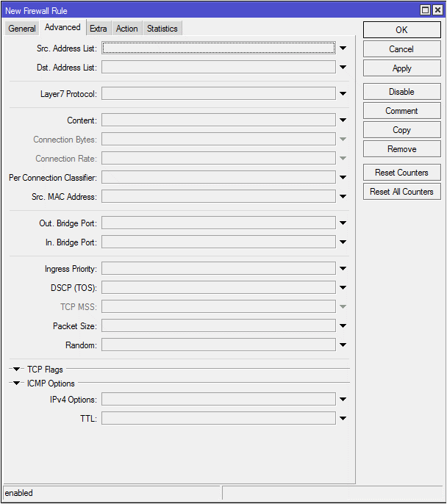Click the Src. Address List input field

(x=218, y=48)
